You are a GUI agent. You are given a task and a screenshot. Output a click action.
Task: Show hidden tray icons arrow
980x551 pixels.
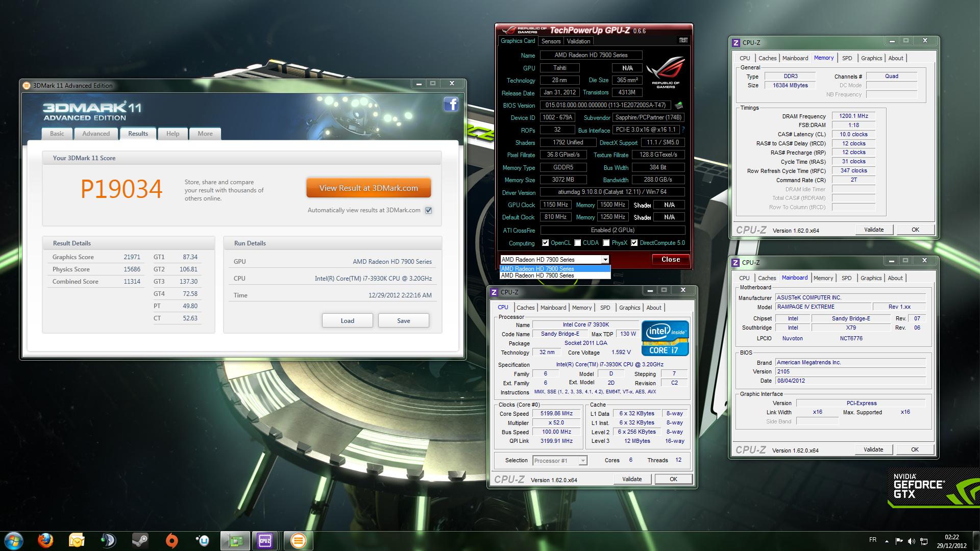[887, 541]
